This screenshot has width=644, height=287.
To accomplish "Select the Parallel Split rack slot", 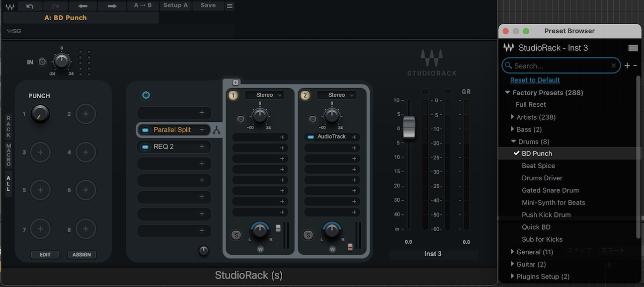I will click(174, 130).
